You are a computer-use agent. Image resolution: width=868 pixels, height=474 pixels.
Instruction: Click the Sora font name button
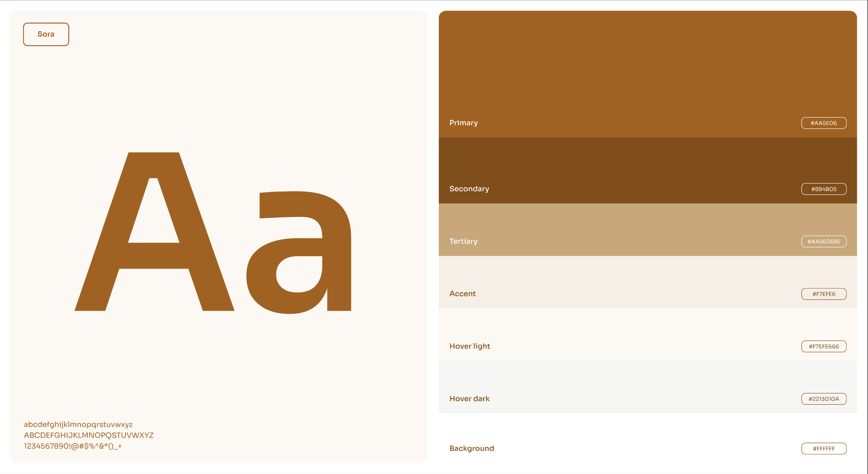click(x=46, y=34)
